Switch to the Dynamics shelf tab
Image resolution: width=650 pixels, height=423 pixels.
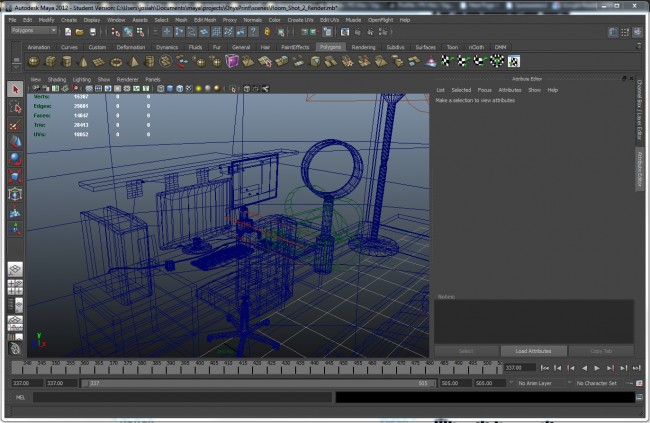(167, 47)
